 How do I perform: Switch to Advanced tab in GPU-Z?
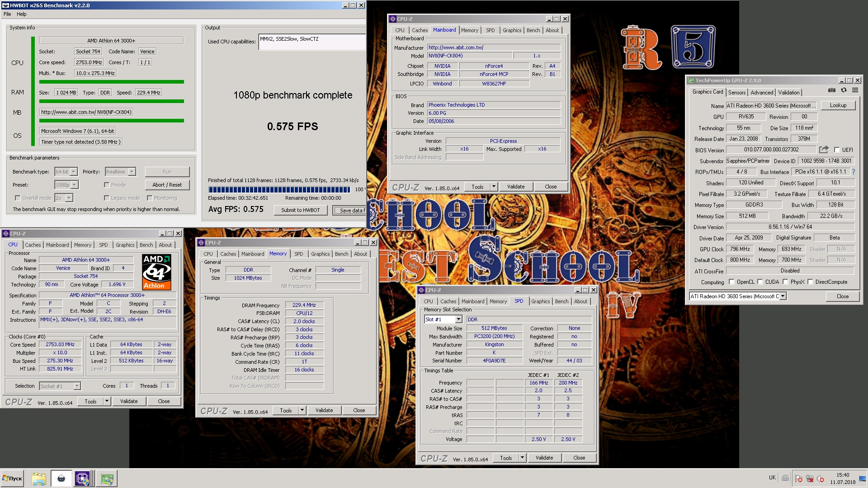click(762, 92)
